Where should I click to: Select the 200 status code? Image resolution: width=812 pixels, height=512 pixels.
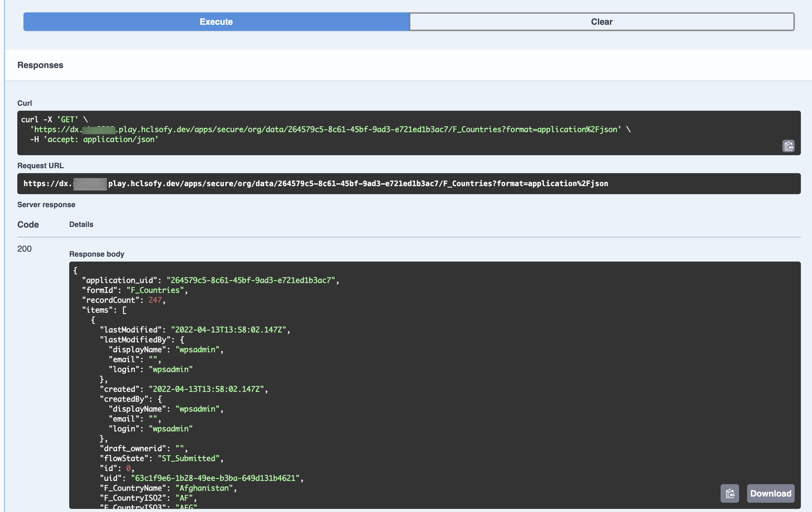[24, 249]
